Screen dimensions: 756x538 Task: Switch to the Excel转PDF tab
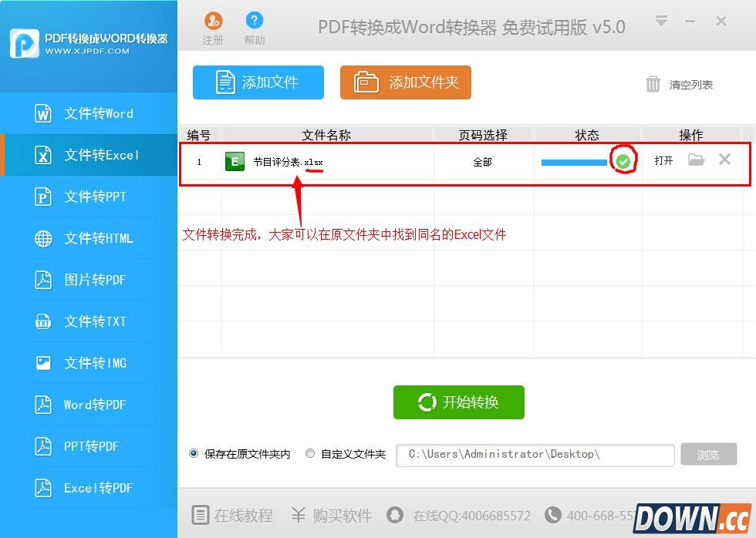point(44,488)
